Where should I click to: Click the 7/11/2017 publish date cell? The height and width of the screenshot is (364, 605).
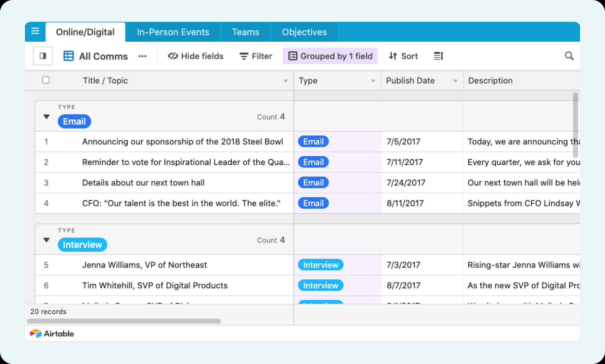point(422,162)
